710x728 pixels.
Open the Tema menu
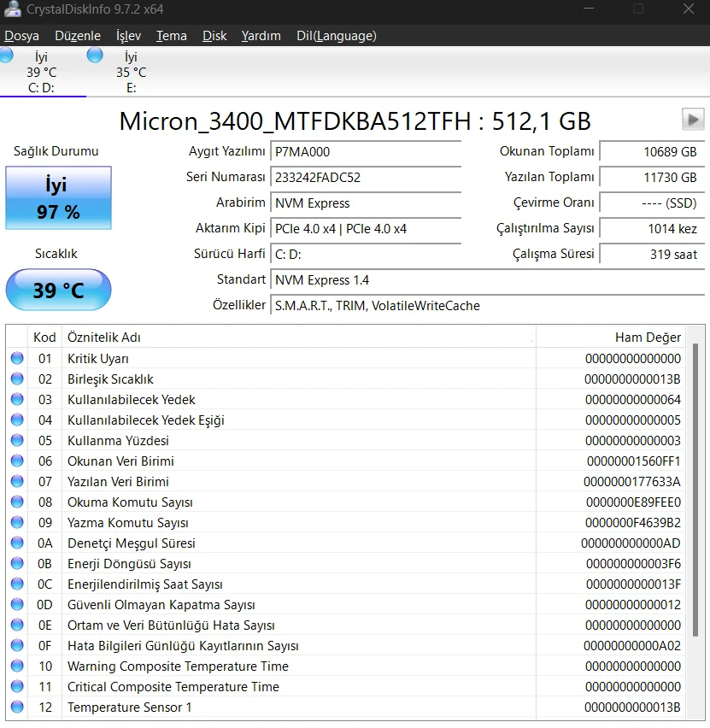click(x=171, y=36)
